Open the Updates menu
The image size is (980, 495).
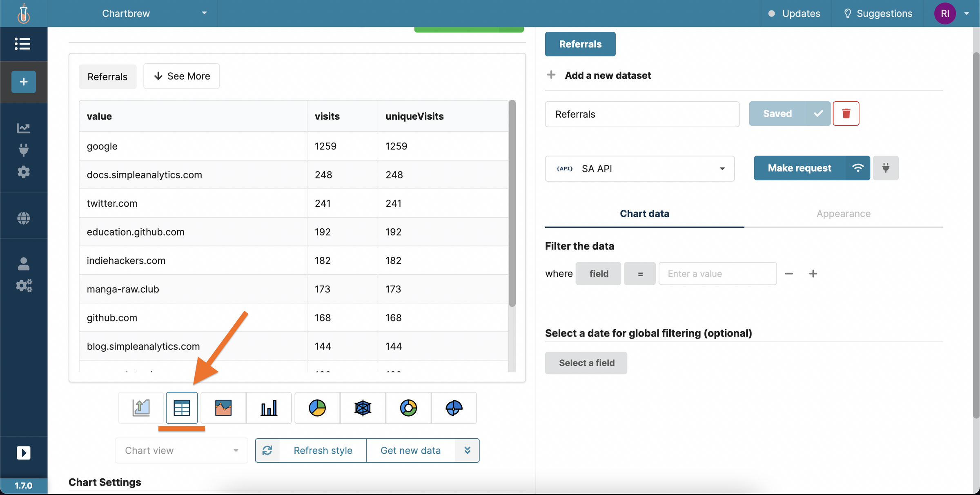795,13
